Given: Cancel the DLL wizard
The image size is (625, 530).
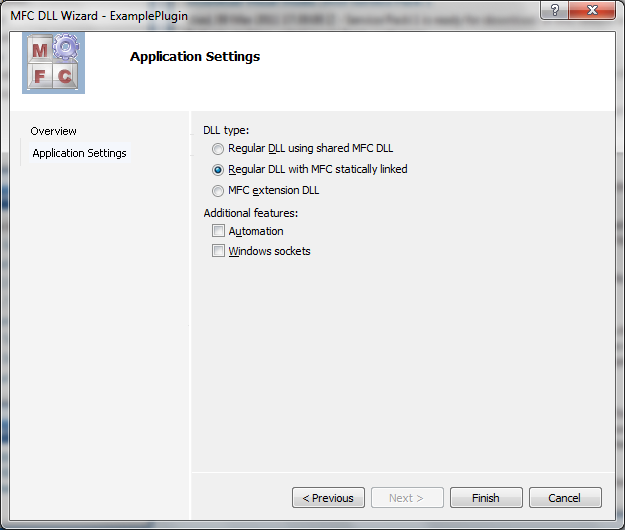Looking at the screenshot, I should click(x=564, y=498).
